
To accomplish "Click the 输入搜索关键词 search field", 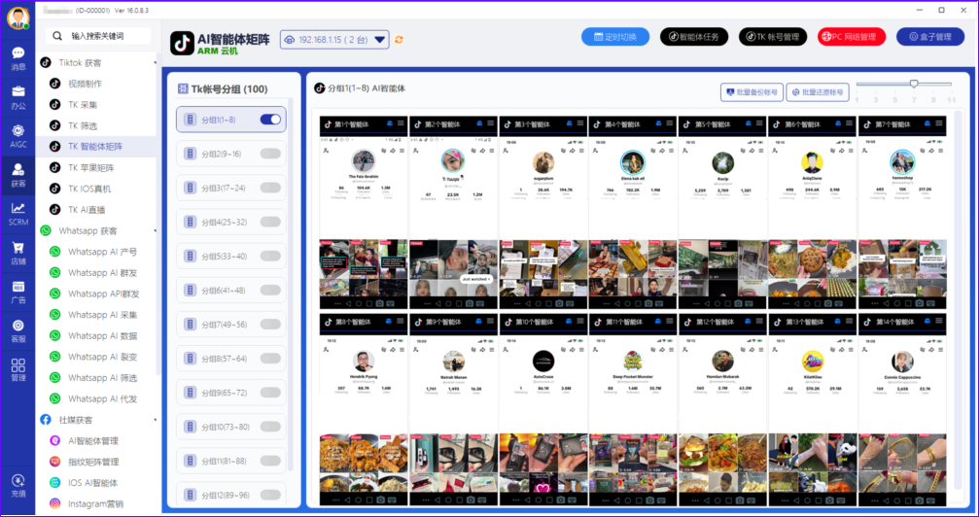I will tap(98, 36).
